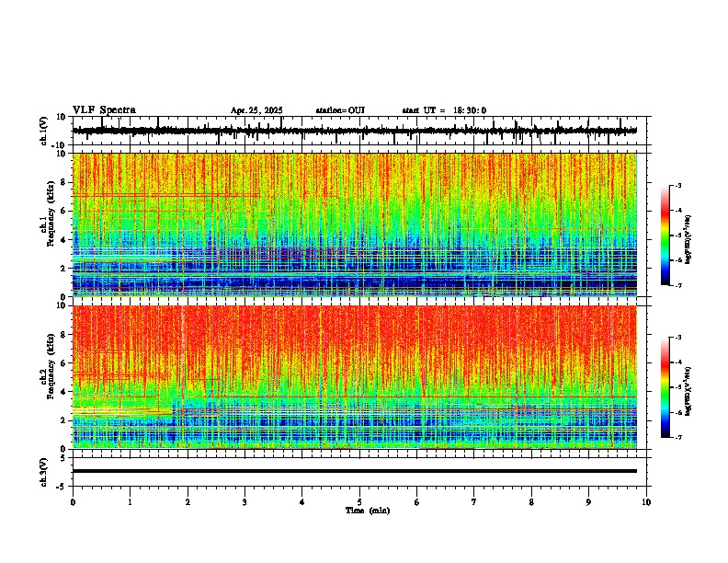Click the ch.2 "Frequency (kHz)" axis label

51,366
